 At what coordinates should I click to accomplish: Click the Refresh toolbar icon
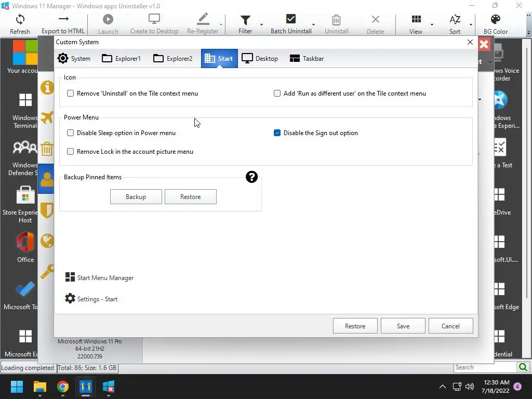point(20,19)
